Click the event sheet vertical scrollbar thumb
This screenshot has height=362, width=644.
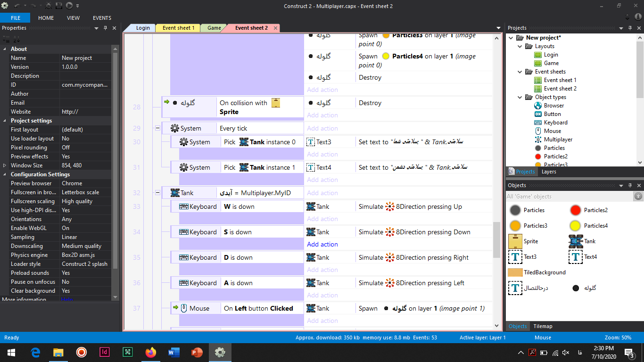pyautogui.click(x=496, y=239)
